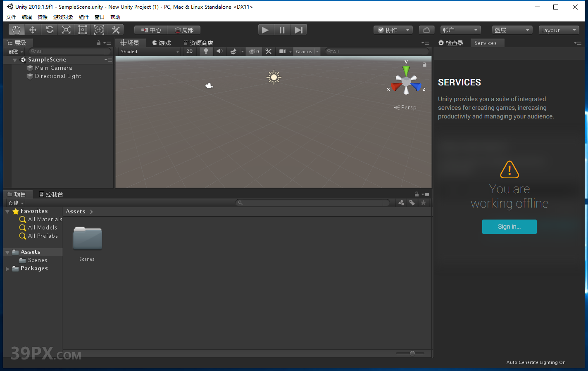Open the 帐户 account dropdown

(x=460, y=30)
